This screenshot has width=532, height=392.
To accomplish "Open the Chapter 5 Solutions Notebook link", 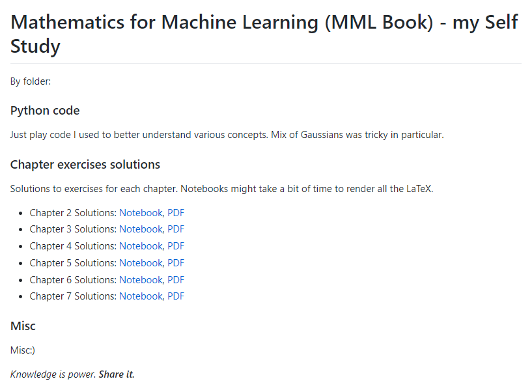I will 141,263.
